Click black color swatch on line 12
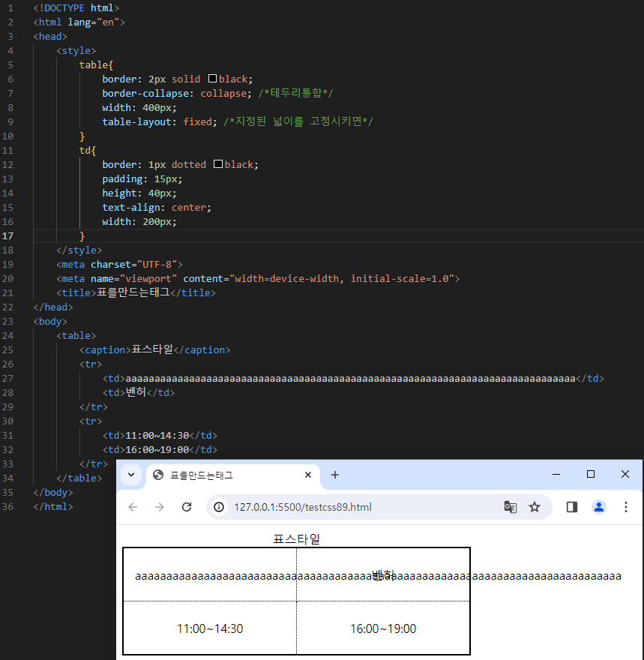Screen dimensions: 644x660 pos(218,164)
